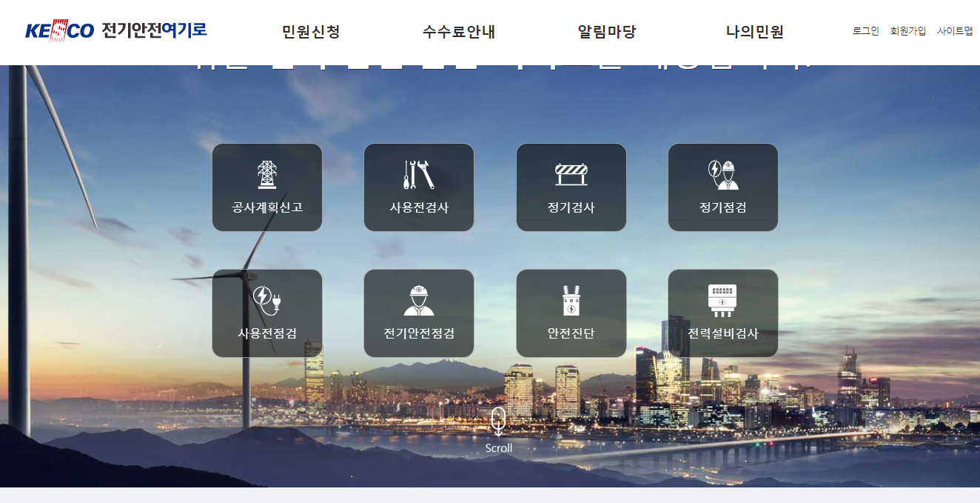Select the 사용전검사 tools icon
Screen dimensions: 980x503
click(x=419, y=173)
